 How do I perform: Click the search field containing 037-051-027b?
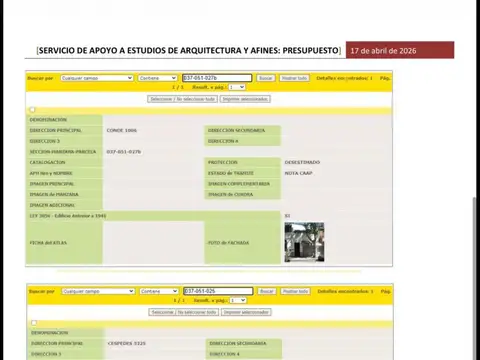pyautogui.click(x=217, y=78)
